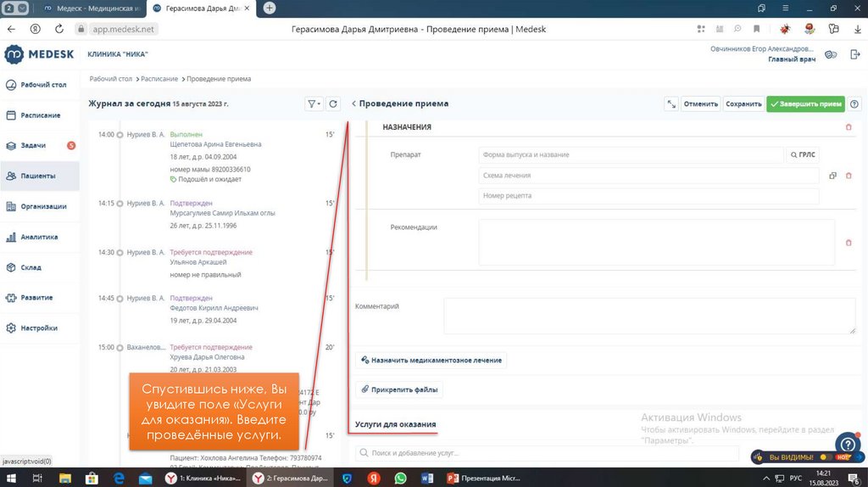The width and height of the screenshot is (868, 487).
Task: Click the Отменить button
Action: pos(701,104)
